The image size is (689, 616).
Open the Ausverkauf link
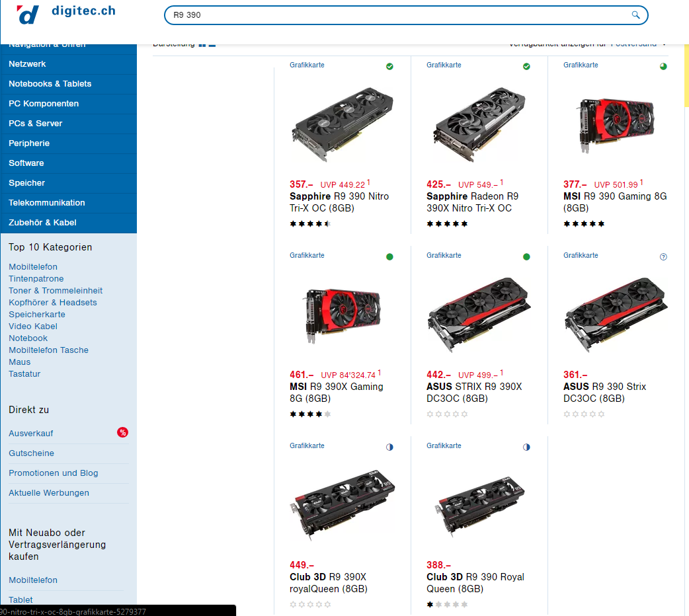pyautogui.click(x=31, y=433)
